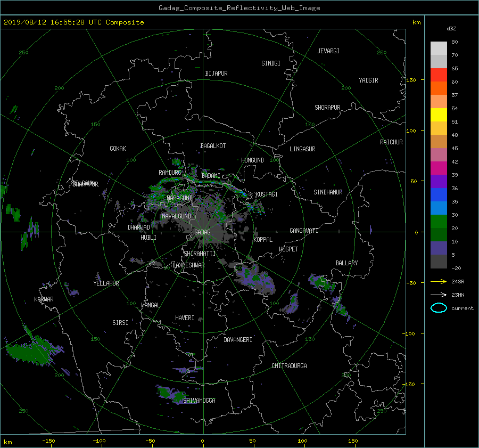Click the HAVERI city label
This screenshot has height=448, width=479.
point(185,319)
